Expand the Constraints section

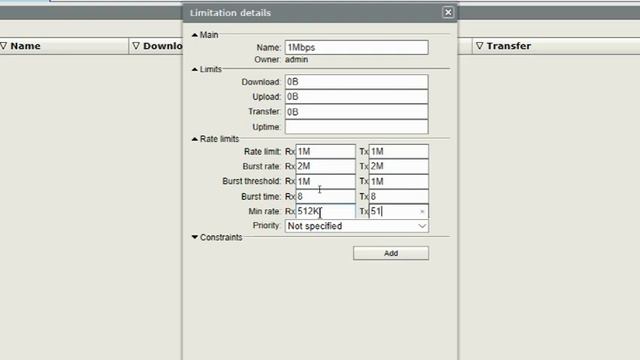[x=195, y=237]
